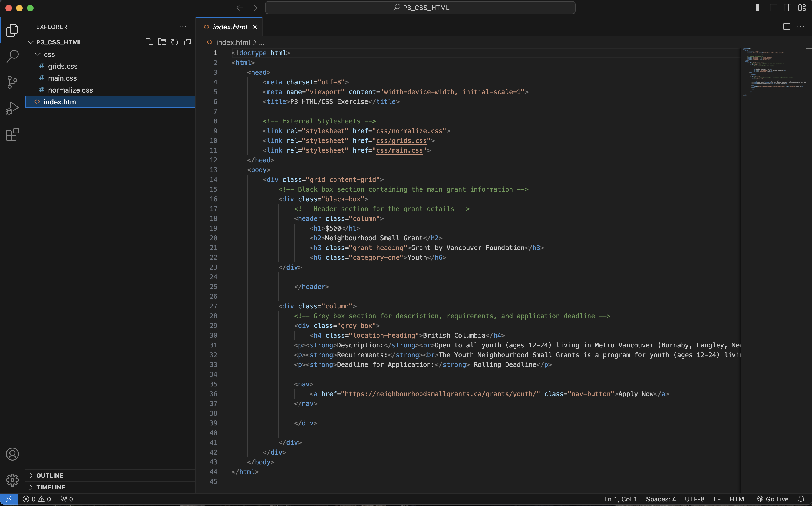Start Go Live server from status bar
812x506 pixels.
(774, 499)
